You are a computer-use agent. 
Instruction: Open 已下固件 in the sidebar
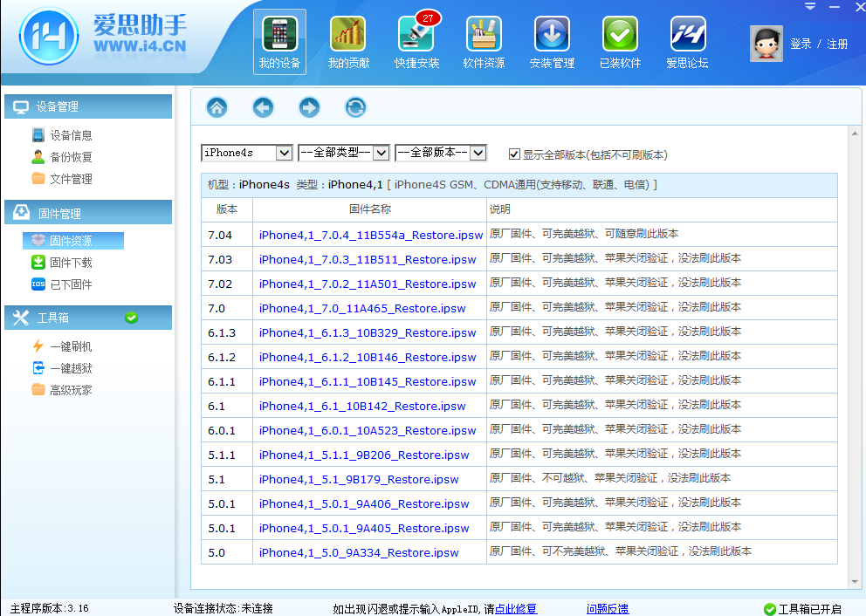pyautogui.click(x=62, y=284)
